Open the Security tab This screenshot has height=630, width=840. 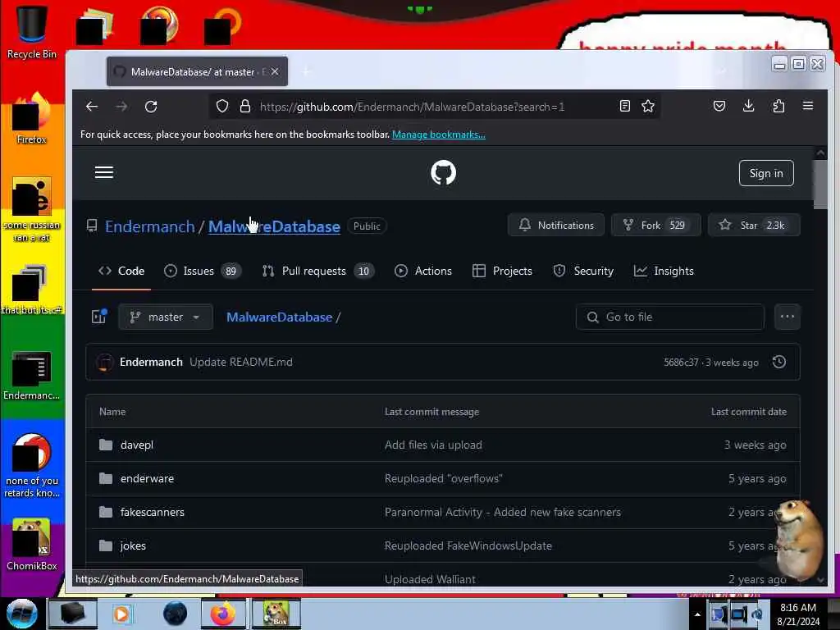583,271
